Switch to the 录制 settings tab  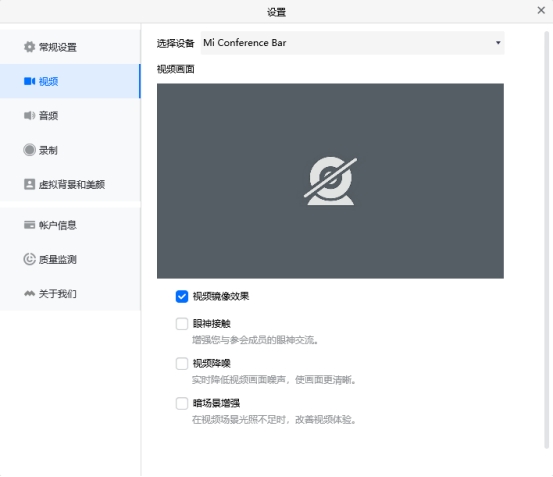[70, 150]
